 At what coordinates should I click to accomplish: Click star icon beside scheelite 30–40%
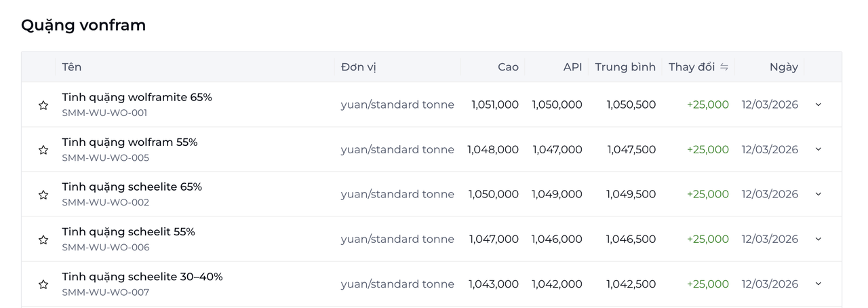pos(43,284)
